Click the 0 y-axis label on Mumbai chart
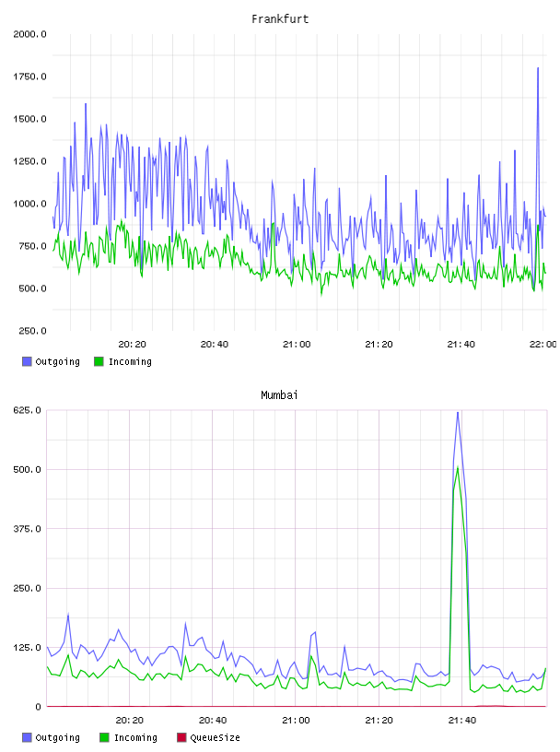 [x=38, y=707]
